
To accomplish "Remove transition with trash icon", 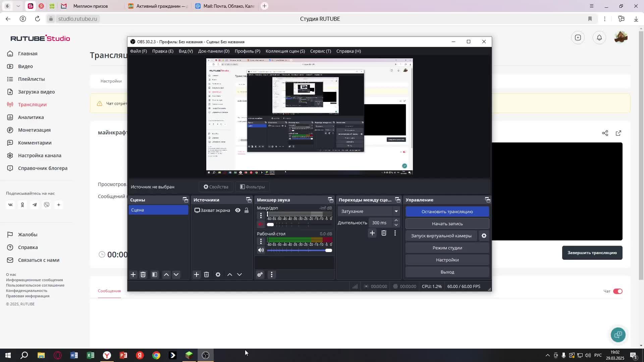I will click(384, 233).
